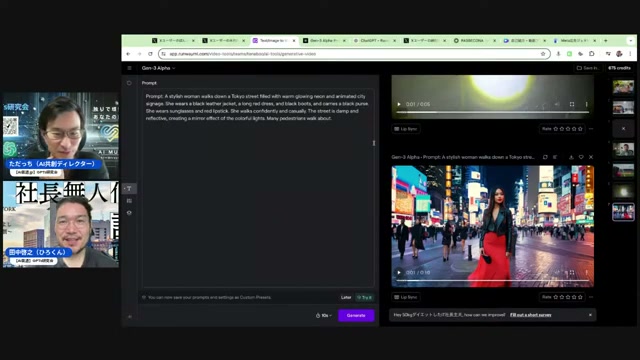Mute the upper video's audio

click(557, 104)
